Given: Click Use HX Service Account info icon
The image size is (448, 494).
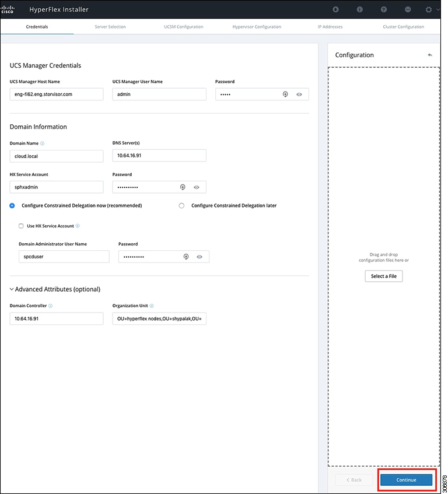Looking at the screenshot, I should 78,226.
